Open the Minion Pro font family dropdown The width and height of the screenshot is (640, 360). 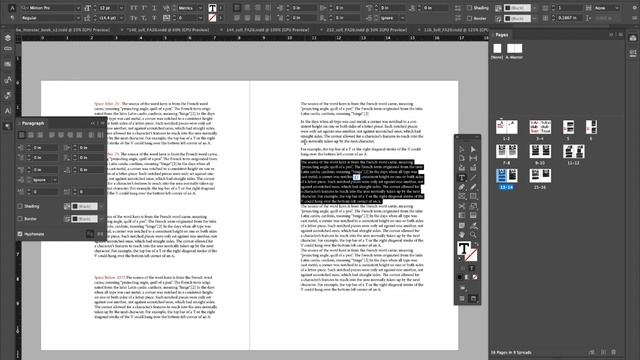(x=78, y=8)
